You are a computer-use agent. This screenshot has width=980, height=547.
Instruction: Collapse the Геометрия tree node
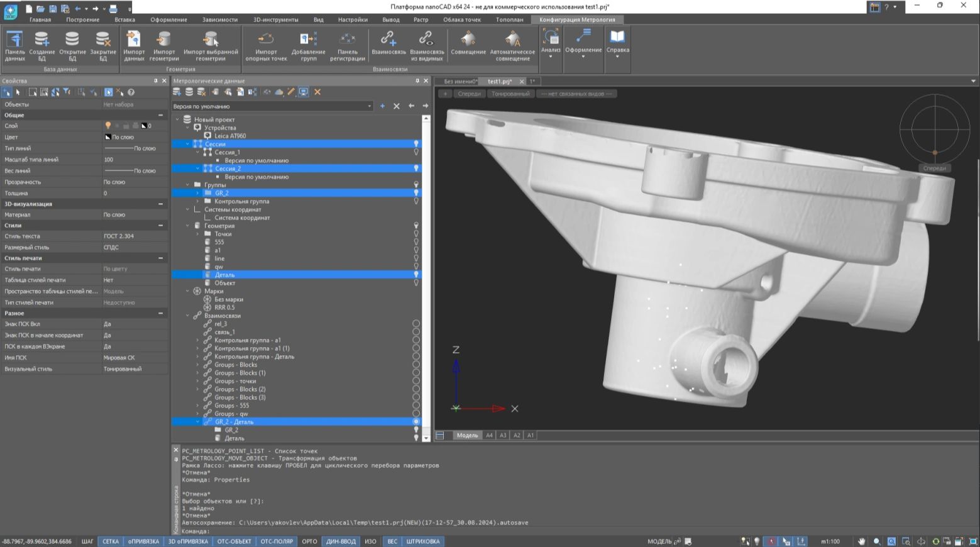(x=187, y=226)
